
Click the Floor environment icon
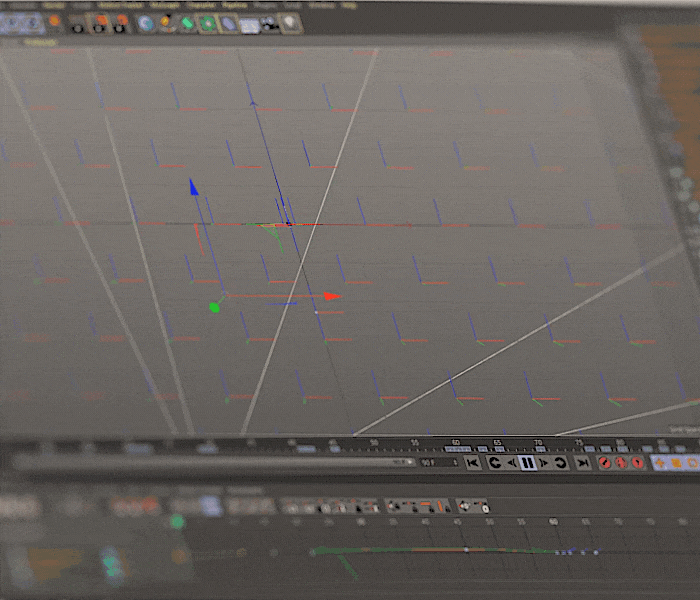point(249,25)
